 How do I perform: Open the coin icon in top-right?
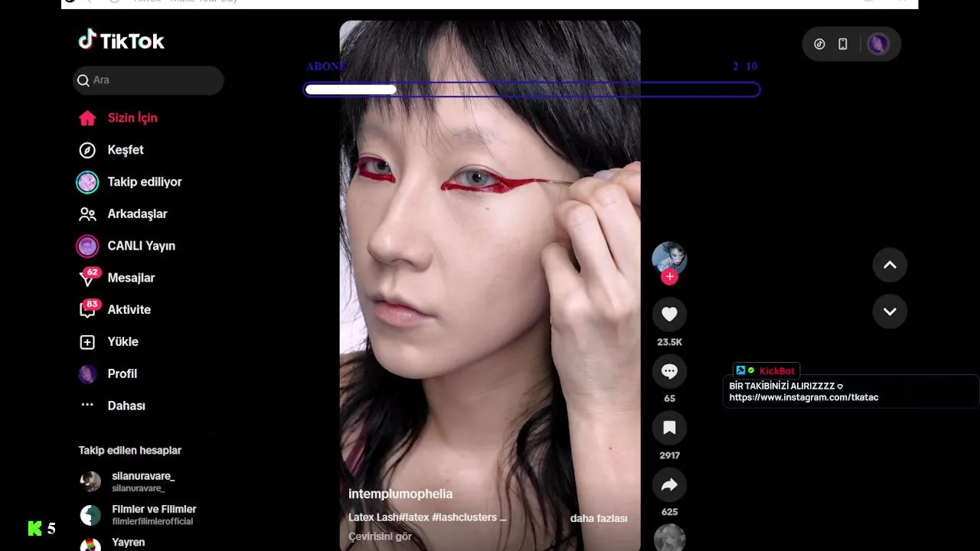819,44
